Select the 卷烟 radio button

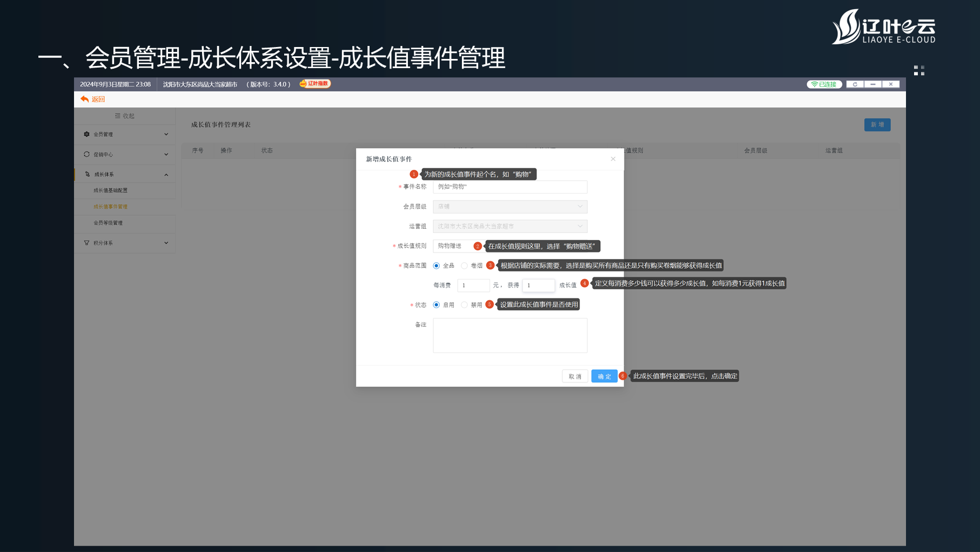[464, 265]
